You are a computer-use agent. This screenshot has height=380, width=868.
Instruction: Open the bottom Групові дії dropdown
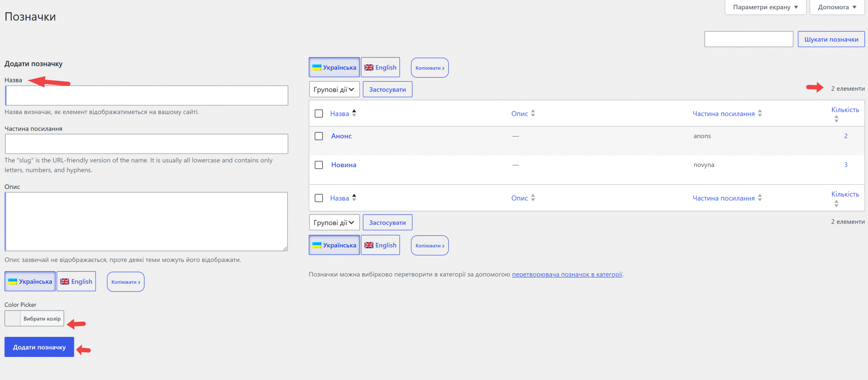point(334,223)
